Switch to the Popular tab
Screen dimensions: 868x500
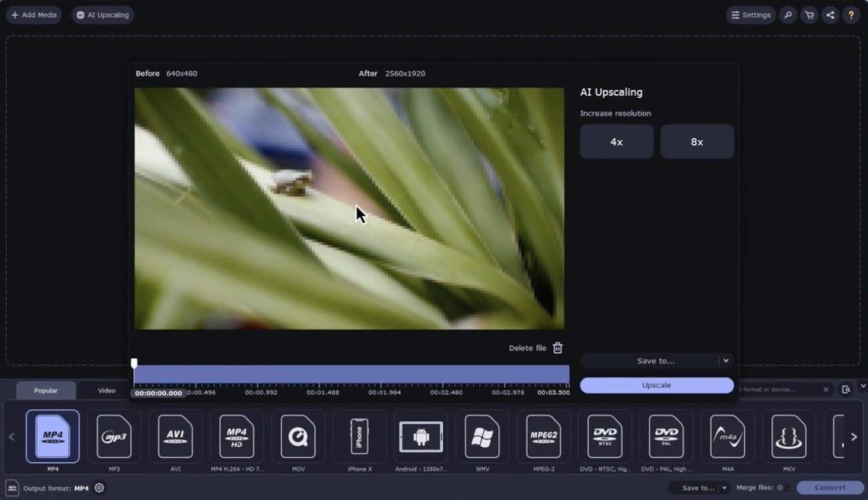coord(46,391)
